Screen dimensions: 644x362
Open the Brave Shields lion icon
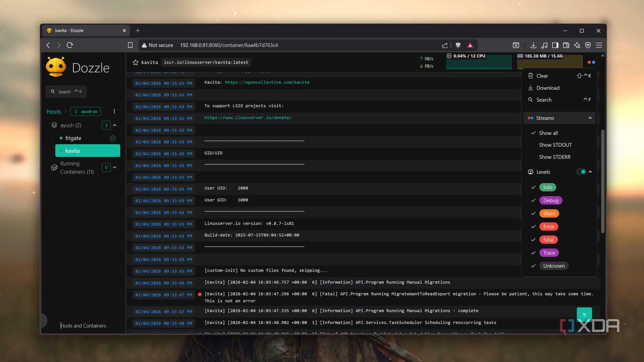[x=458, y=45]
